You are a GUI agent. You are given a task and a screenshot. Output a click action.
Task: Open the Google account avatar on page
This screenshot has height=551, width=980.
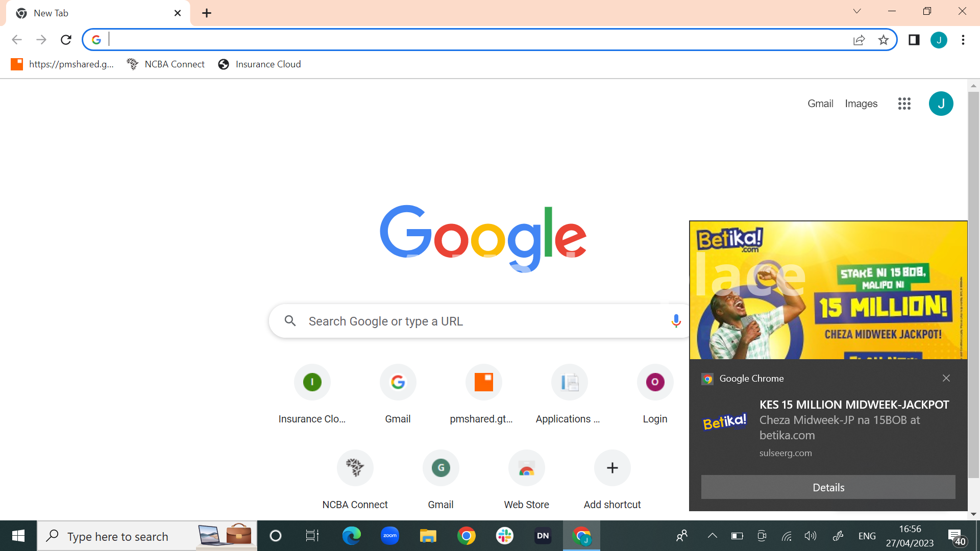click(941, 104)
